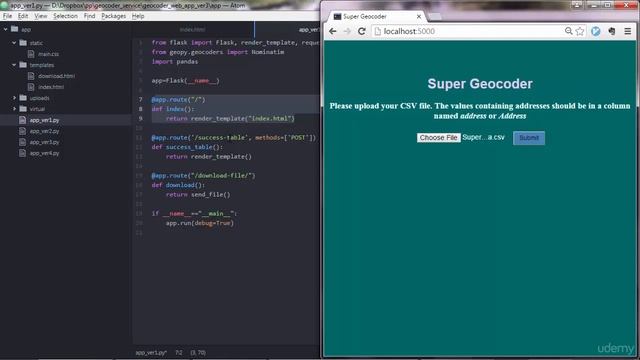Select the virtual folder icon
Viewport: 640px width, 360px height.
(x=23, y=109)
